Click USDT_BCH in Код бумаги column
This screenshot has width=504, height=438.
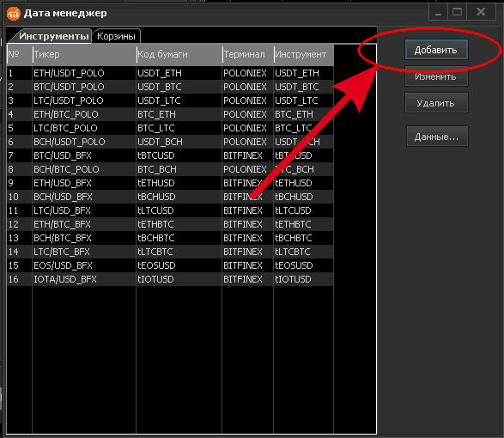(160, 142)
